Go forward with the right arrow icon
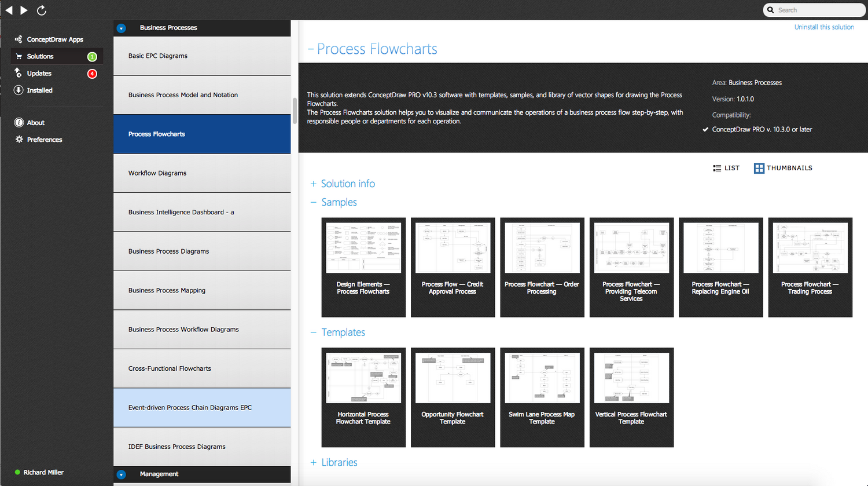 tap(24, 10)
